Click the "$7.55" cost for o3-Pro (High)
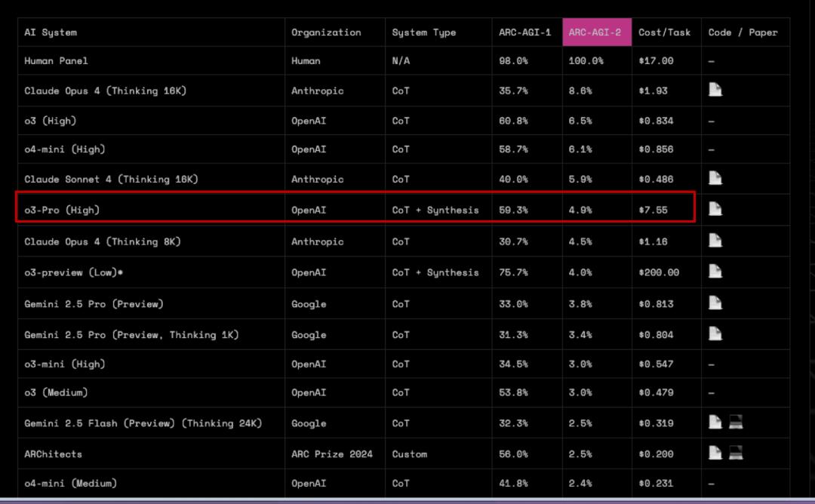Viewport: 815px width, 504px height. click(x=653, y=210)
